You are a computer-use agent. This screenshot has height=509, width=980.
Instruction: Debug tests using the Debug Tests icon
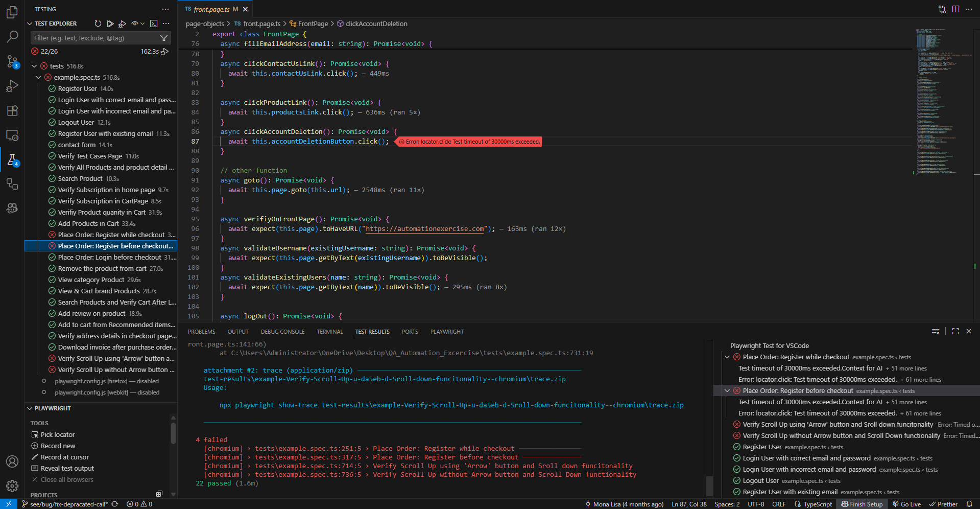(122, 23)
